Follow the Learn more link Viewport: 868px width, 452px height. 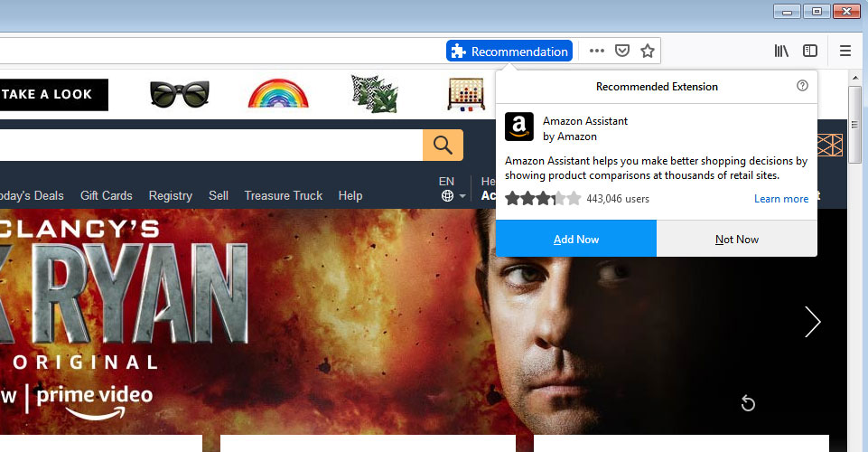pyautogui.click(x=781, y=199)
